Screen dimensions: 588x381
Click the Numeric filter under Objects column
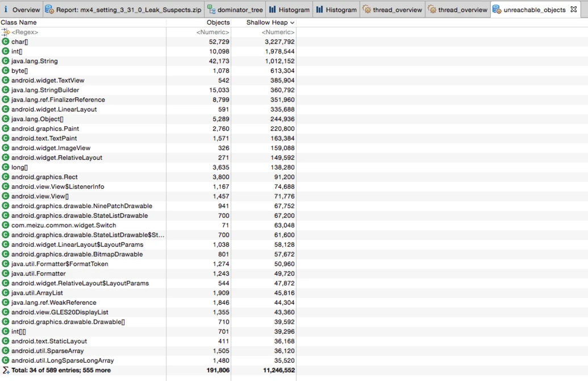[213, 32]
